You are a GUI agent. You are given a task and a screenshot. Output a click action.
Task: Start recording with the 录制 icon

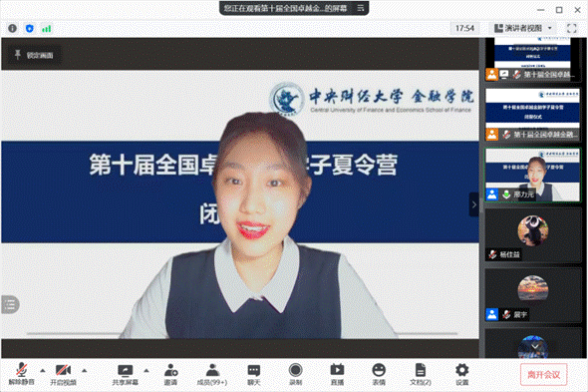[296, 374]
